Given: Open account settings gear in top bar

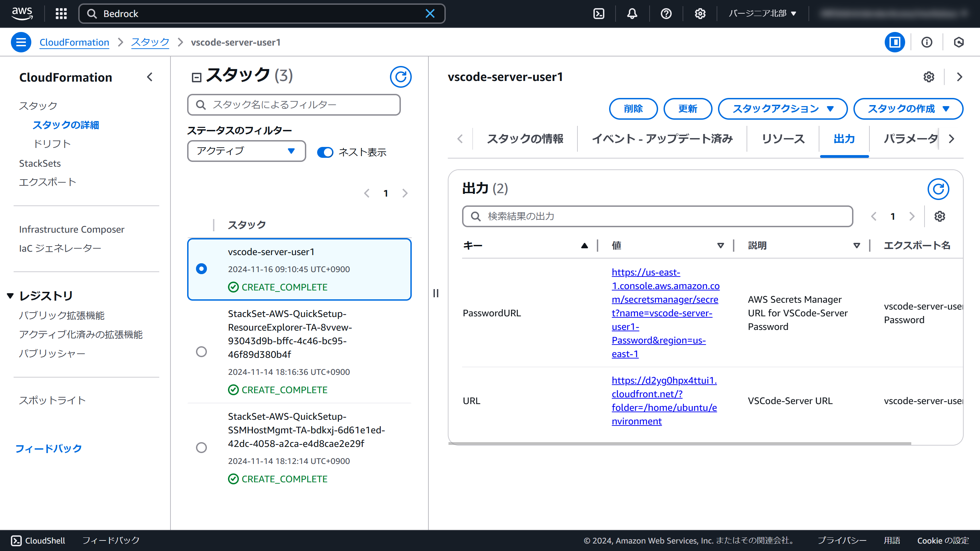Looking at the screenshot, I should tap(700, 14).
